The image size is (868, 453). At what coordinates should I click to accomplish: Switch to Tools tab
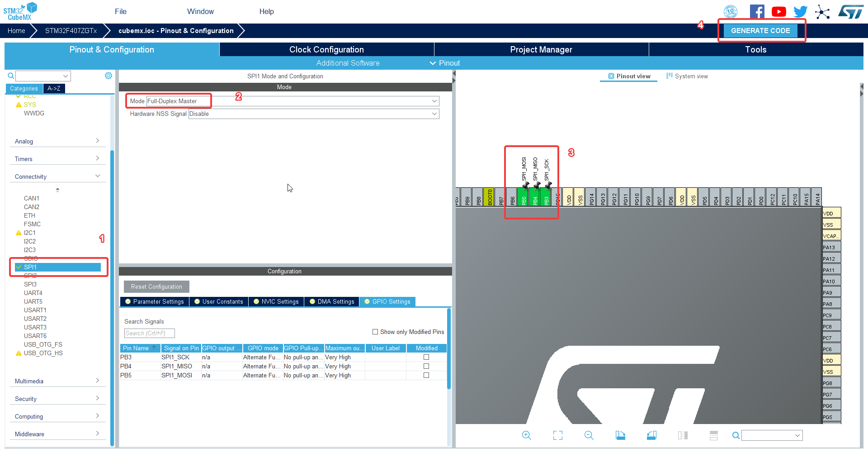click(756, 49)
